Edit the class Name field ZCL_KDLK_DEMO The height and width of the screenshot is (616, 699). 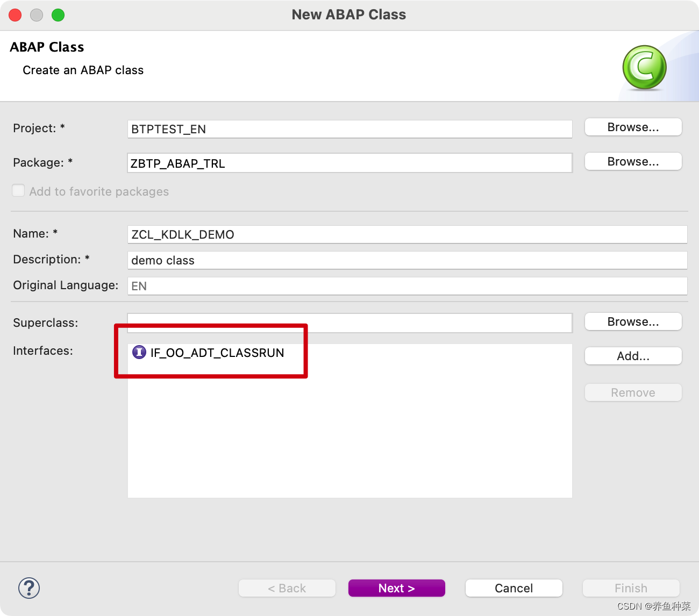tap(407, 234)
